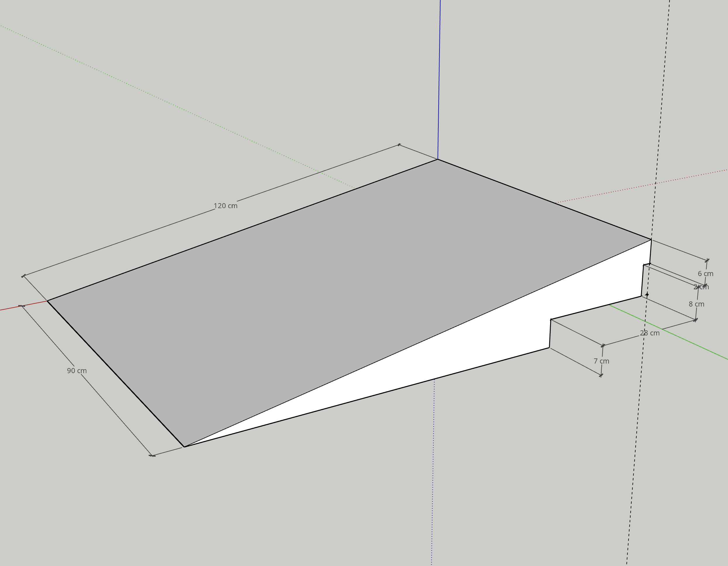
Task: Select the ramp's bottom-front corner vertex
Action: pos(184,447)
